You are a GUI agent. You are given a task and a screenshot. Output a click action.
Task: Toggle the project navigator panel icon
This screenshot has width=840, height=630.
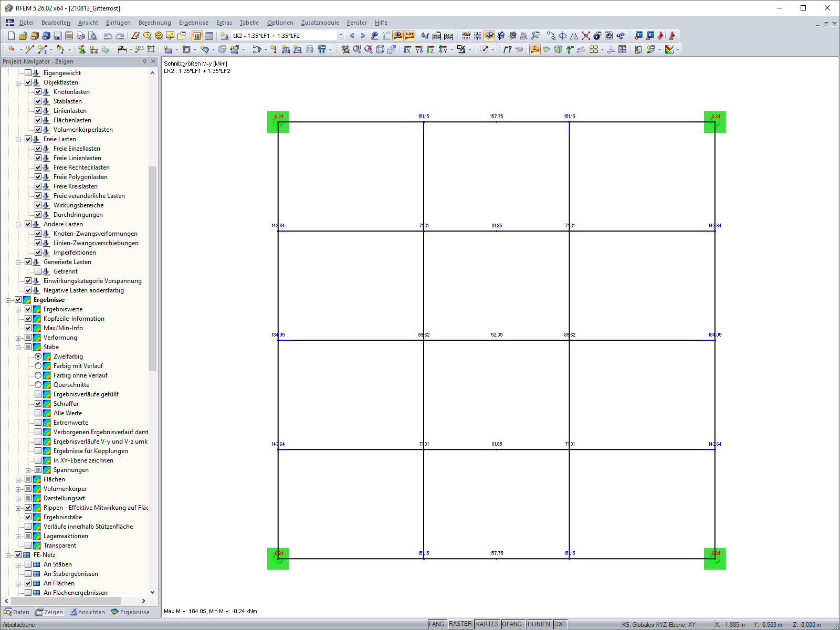click(x=197, y=36)
